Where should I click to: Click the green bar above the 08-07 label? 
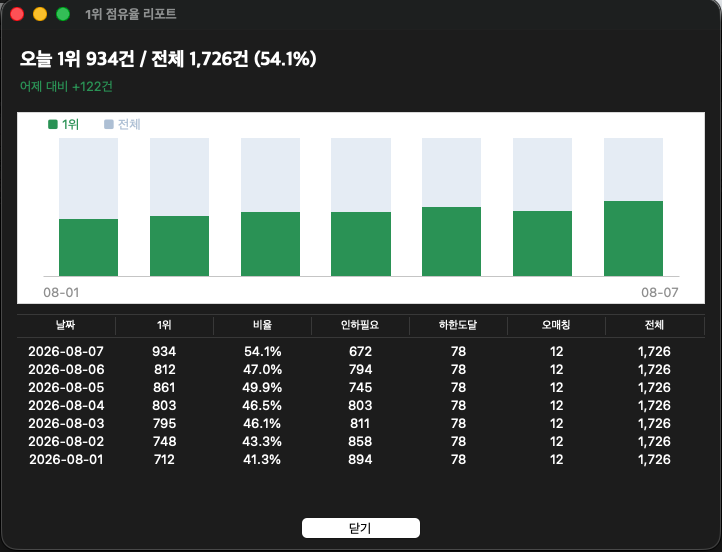pyautogui.click(x=634, y=238)
